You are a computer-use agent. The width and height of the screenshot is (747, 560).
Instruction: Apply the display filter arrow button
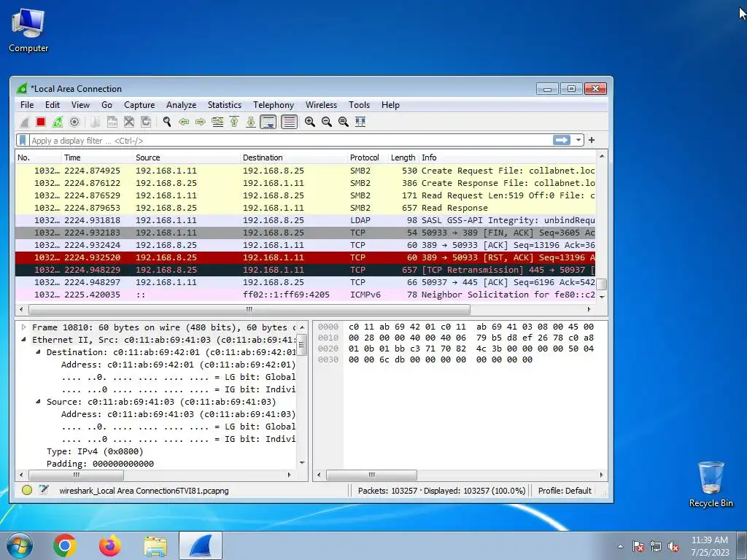(x=562, y=140)
